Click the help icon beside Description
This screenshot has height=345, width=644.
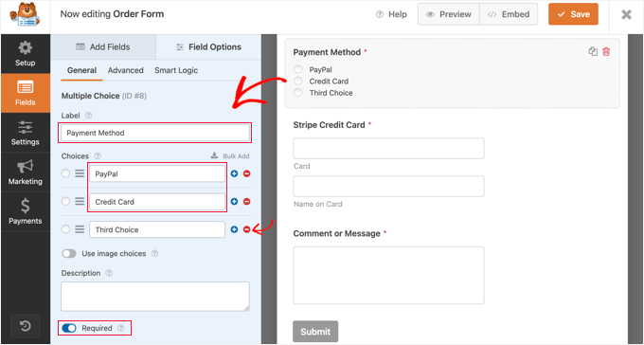pos(109,273)
